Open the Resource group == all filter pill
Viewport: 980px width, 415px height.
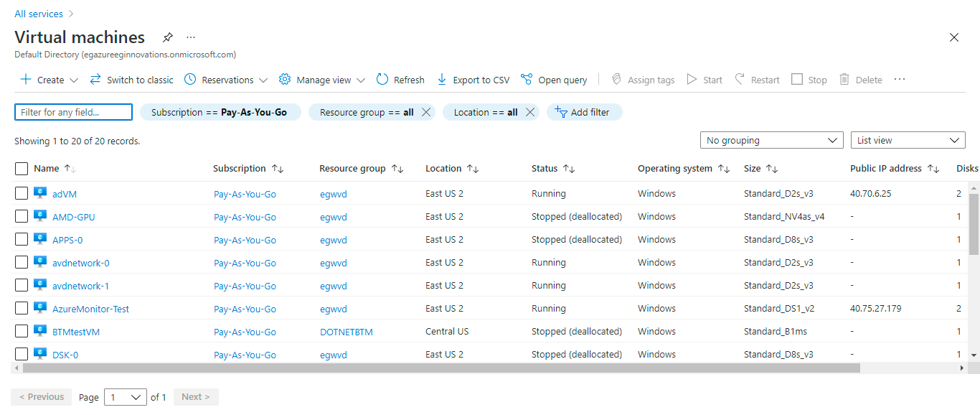367,112
